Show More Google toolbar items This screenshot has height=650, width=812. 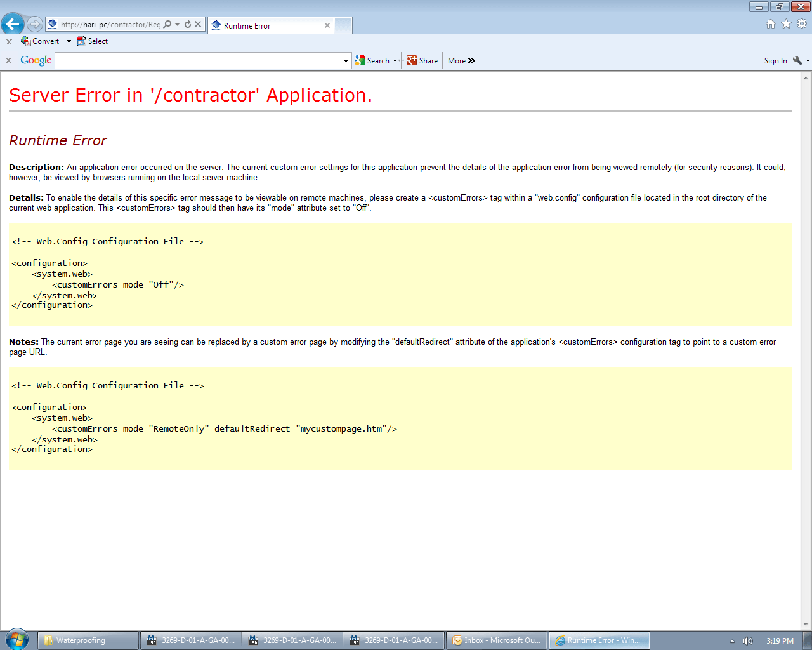(461, 61)
